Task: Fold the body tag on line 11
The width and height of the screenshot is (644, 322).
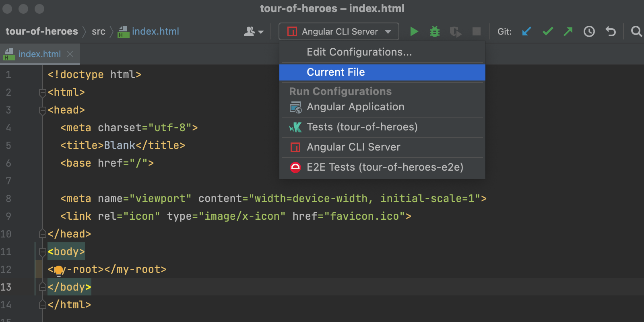Action: 42,252
